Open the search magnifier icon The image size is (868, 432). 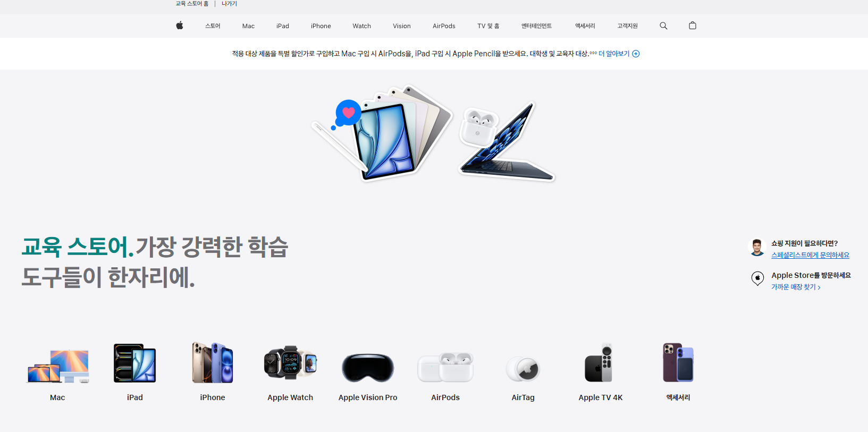[x=663, y=26]
